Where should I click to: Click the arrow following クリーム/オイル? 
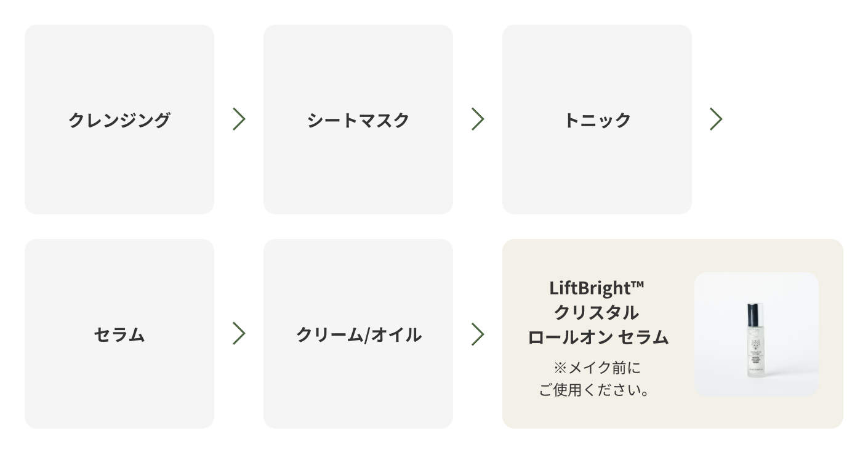tap(478, 334)
